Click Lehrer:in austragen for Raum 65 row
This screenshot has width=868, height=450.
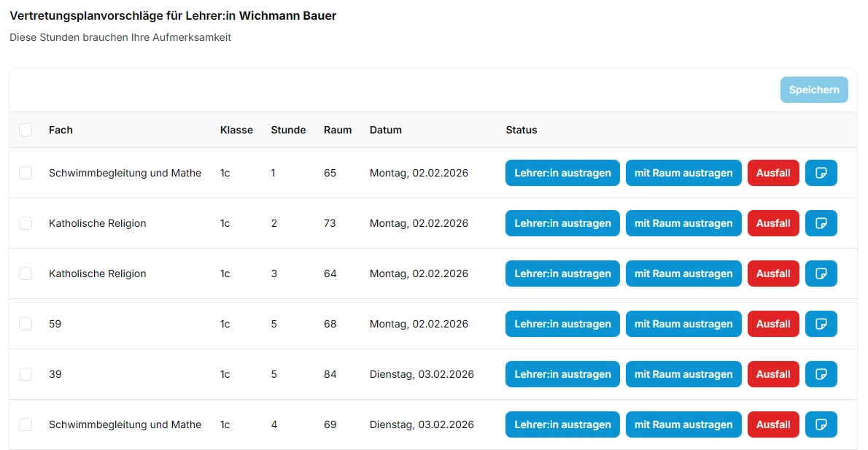tap(562, 173)
